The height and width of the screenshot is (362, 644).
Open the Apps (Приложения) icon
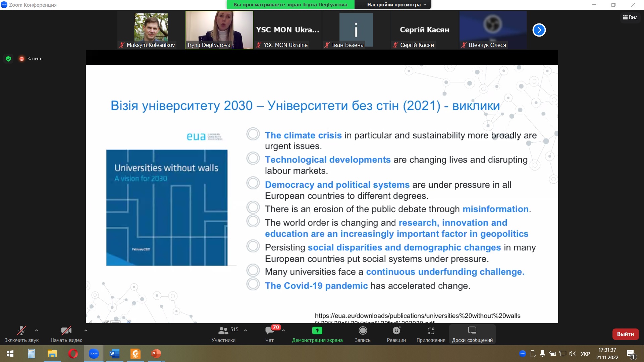[x=431, y=331]
